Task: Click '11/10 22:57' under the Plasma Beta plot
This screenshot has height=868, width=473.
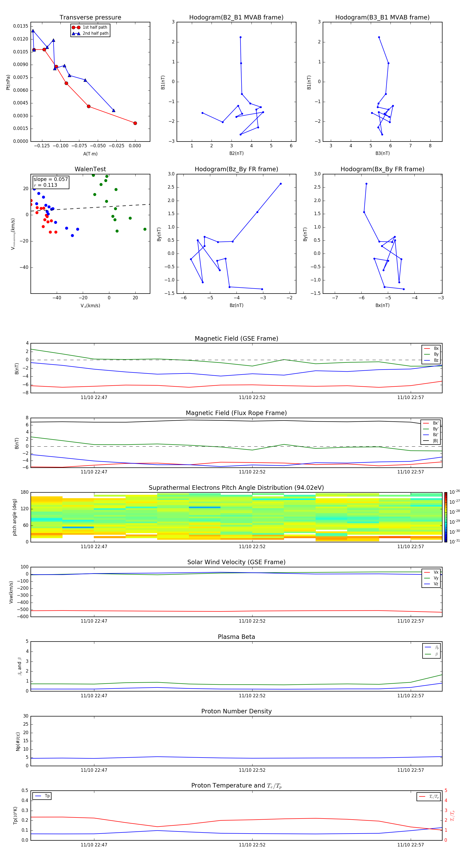Action: 410,696
